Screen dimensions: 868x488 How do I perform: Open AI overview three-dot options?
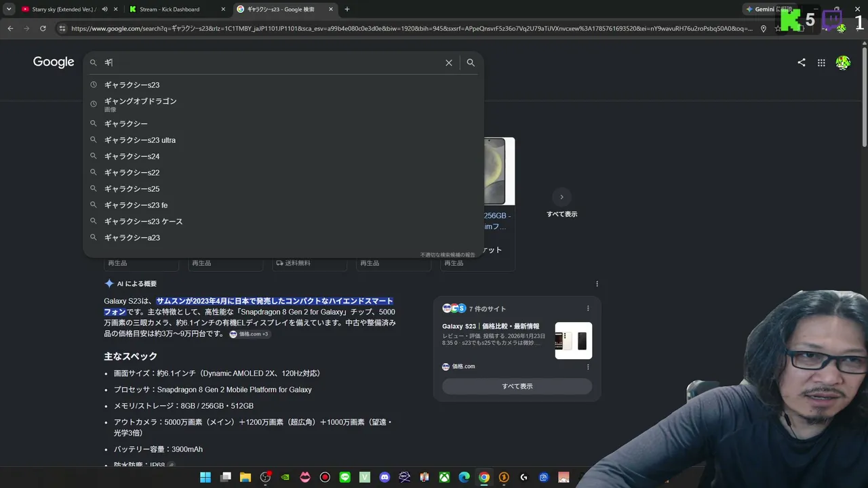click(x=597, y=284)
